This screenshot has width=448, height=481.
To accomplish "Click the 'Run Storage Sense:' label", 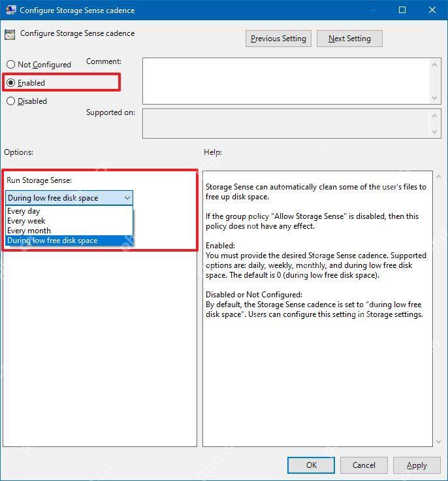I will pyautogui.click(x=39, y=180).
